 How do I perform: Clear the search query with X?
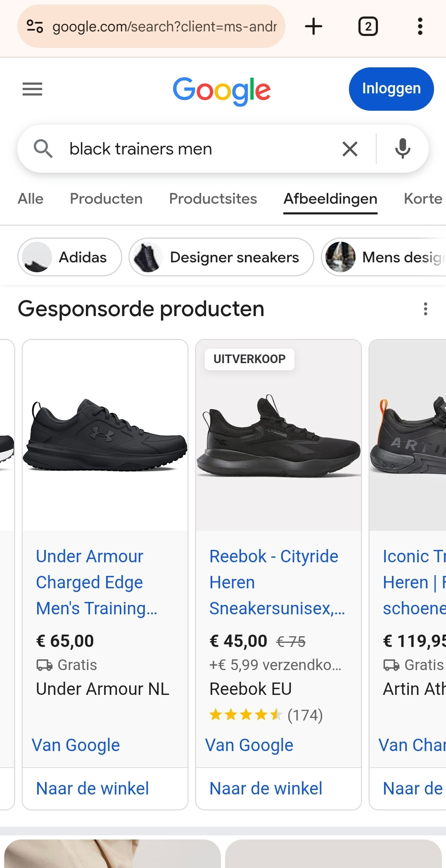(350, 149)
